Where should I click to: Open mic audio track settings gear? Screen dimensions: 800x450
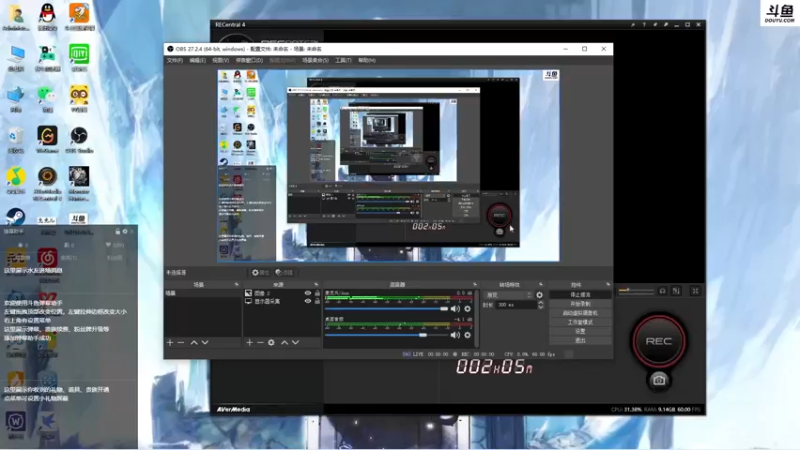tap(467, 309)
